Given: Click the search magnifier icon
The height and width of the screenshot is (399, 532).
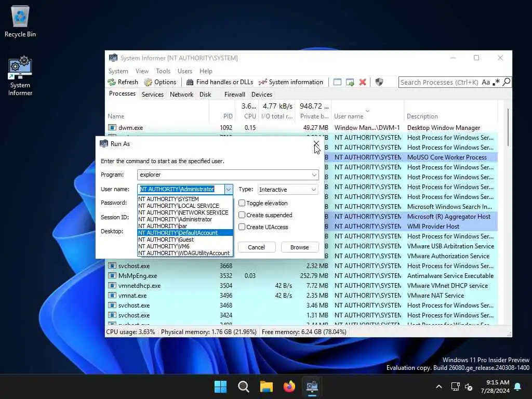Looking at the screenshot, I should (x=506, y=82).
